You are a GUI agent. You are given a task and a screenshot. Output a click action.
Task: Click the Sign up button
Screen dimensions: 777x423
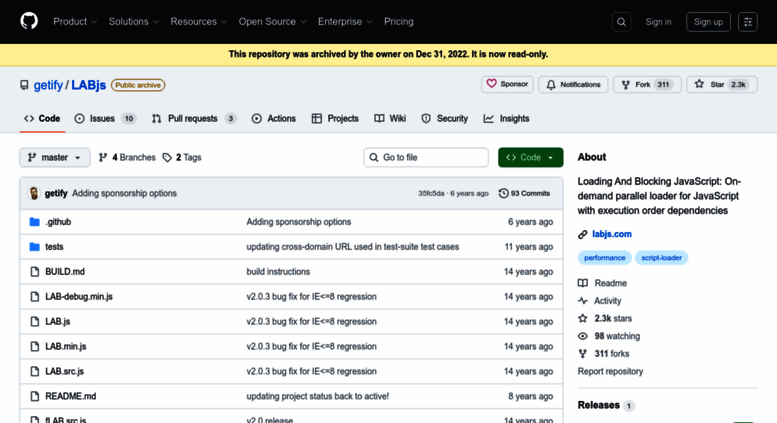point(708,22)
